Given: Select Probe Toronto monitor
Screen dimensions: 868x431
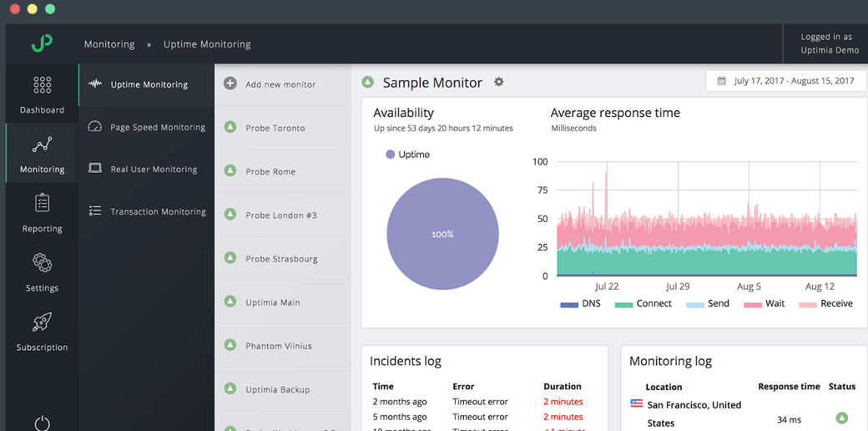Looking at the screenshot, I should [x=275, y=128].
